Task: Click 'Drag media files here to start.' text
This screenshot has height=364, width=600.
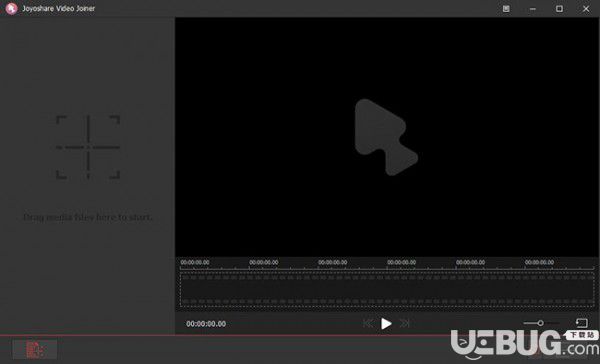Action: tap(88, 217)
